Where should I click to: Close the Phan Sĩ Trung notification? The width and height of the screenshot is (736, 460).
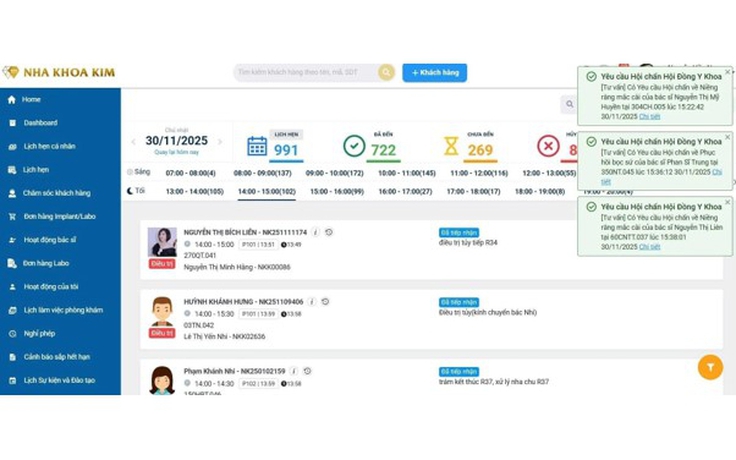728,137
